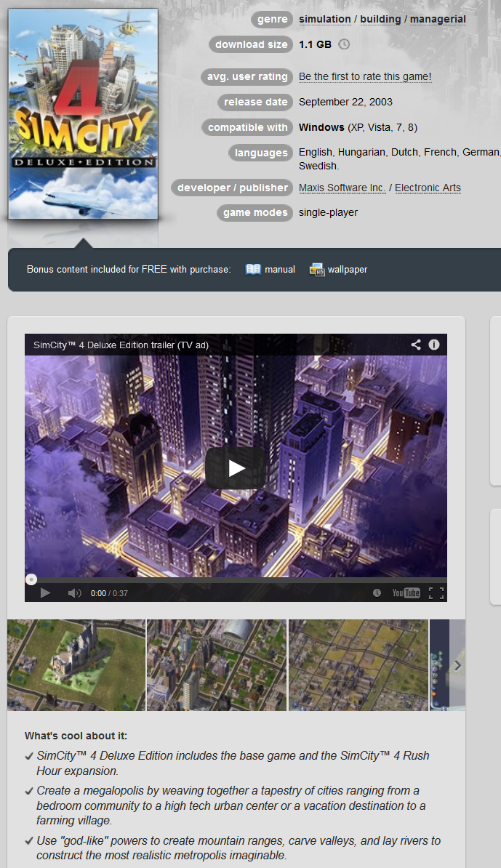The image size is (501, 868).
Task: Enter fullscreen mode in video player
Action: [x=436, y=593]
